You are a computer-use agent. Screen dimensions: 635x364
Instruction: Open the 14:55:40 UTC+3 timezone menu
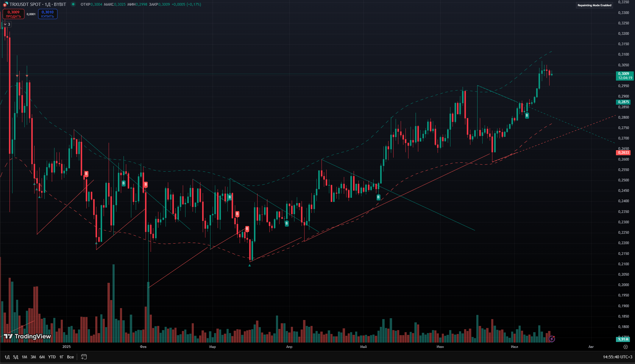[x=617, y=357]
